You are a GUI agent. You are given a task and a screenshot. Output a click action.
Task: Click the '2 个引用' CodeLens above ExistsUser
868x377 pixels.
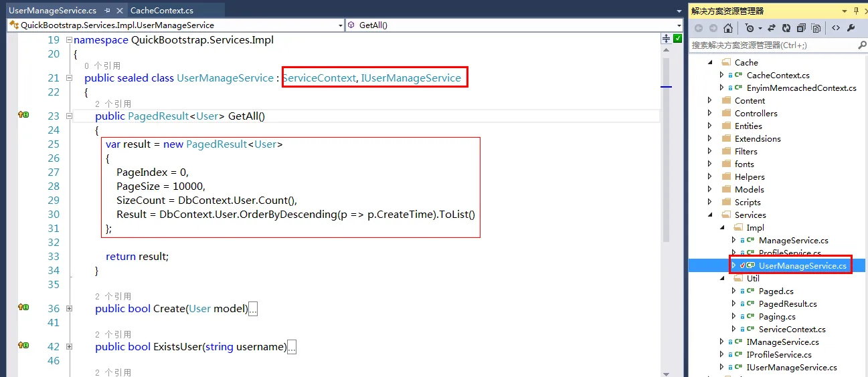point(113,334)
